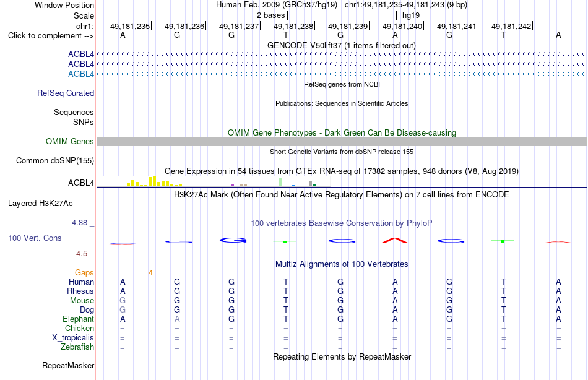Click the Gaps row label
The width and height of the screenshot is (588, 380).
tap(84, 273)
